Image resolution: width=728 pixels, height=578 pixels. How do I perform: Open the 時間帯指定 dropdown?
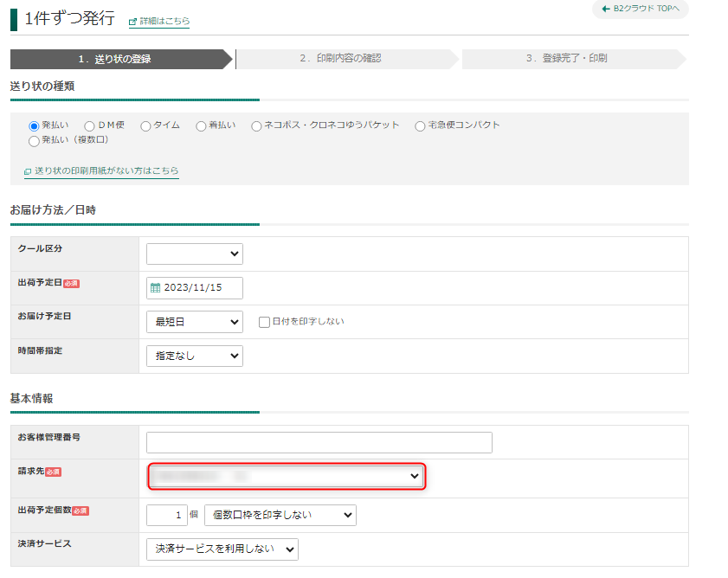click(x=195, y=356)
